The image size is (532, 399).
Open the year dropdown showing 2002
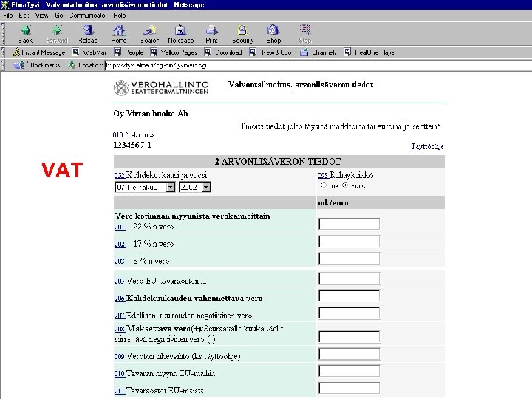click(195, 187)
